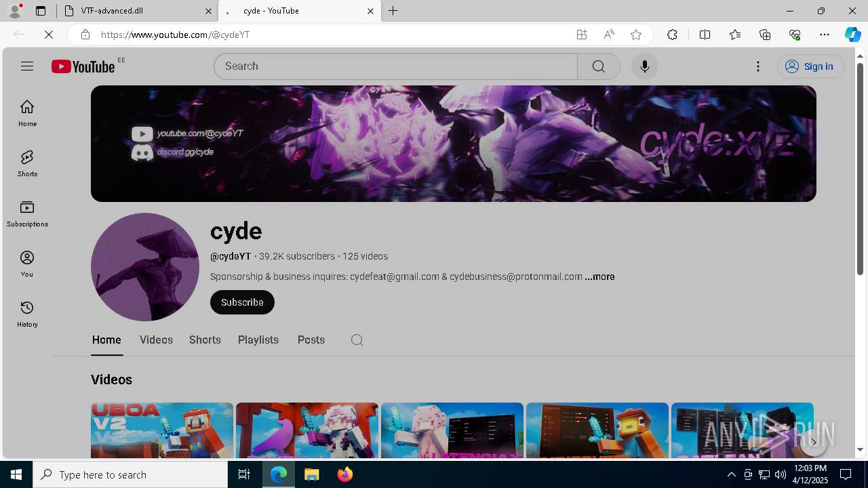Click the @cydeYT channel handle
868x488 pixels.
point(231,256)
